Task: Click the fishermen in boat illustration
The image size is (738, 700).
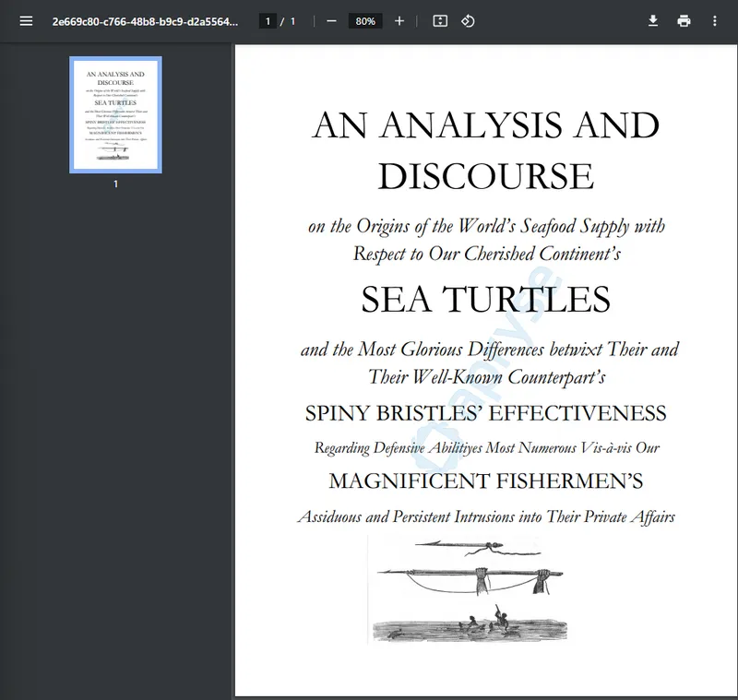Action: click(x=470, y=624)
